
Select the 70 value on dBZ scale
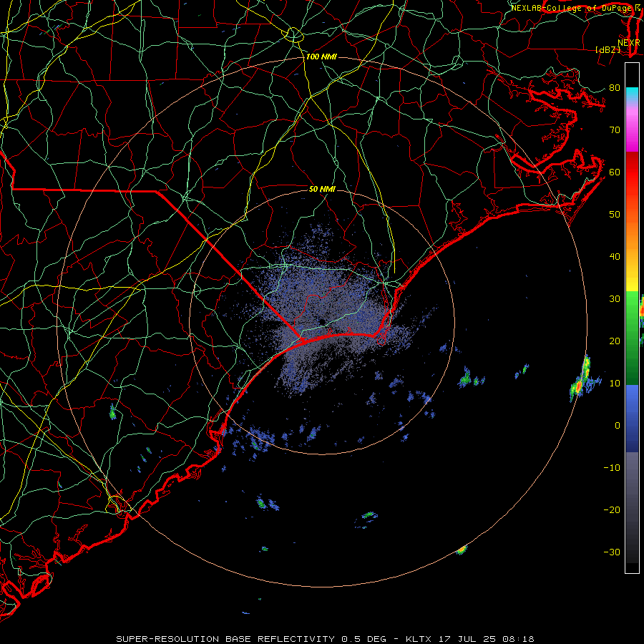pyautogui.click(x=615, y=130)
